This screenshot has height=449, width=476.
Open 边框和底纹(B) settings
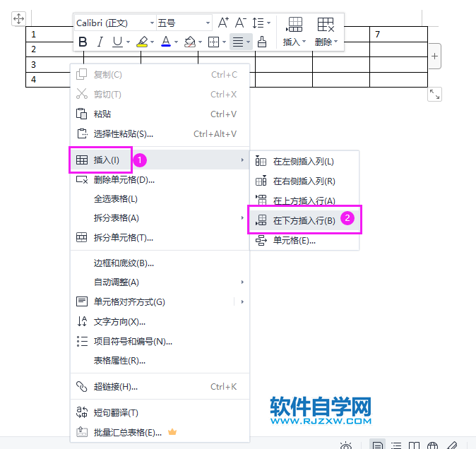coord(160,263)
